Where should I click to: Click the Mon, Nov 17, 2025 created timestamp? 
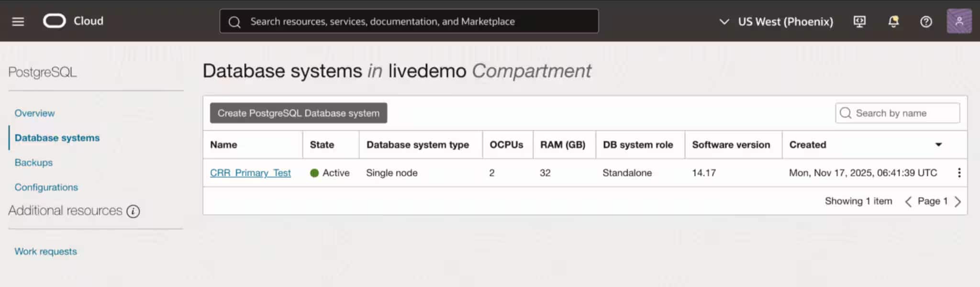(x=863, y=173)
